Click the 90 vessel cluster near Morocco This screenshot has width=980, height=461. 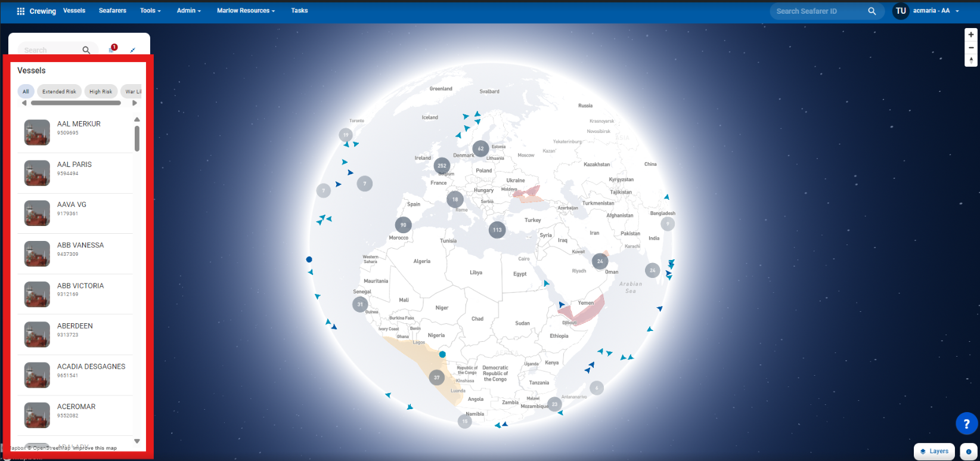(x=403, y=225)
